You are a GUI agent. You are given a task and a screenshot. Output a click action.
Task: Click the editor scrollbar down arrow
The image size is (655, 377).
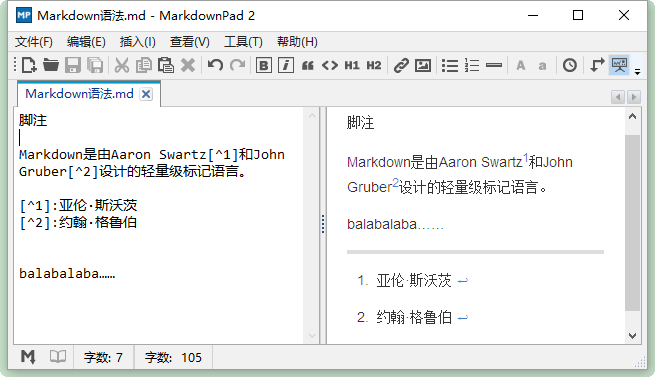tap(312, 336)
